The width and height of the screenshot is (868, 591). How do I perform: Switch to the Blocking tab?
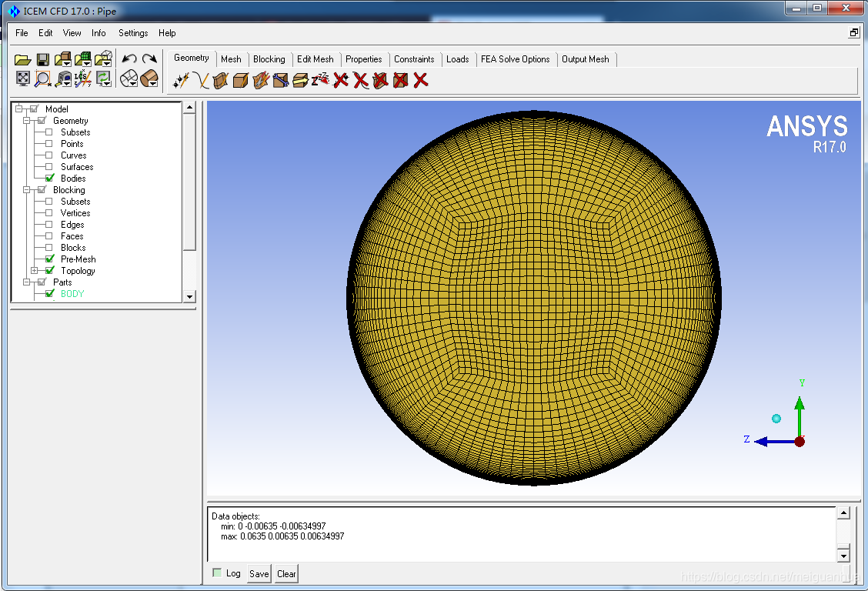point(269,59)
